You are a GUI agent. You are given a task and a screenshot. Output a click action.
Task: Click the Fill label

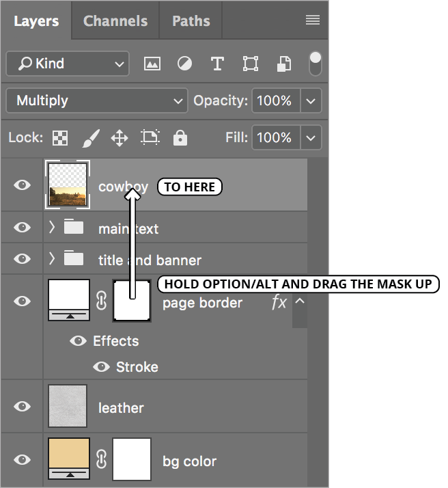point(236,137)
